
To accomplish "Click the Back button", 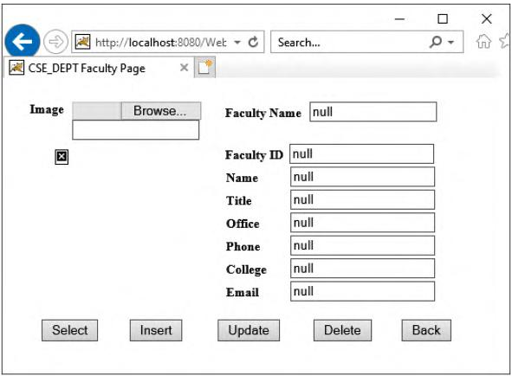I will [426, 330].
